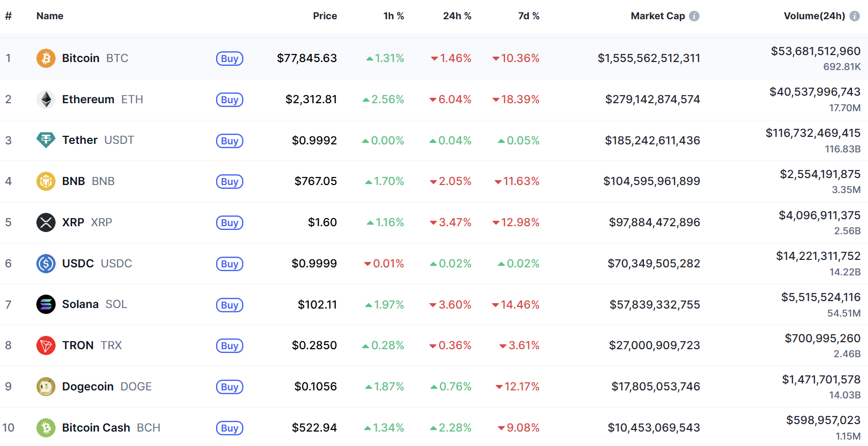The height and width of the screenshot is (446, 868).
Task: Click the Ethereum diamond logo icon
Action: pyautogui.click(x=46, y=99)
